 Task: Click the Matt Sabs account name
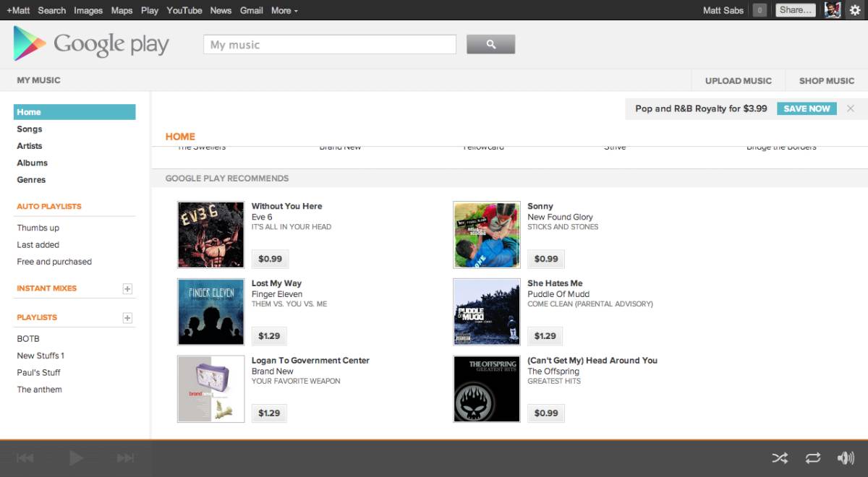(723, 10)
